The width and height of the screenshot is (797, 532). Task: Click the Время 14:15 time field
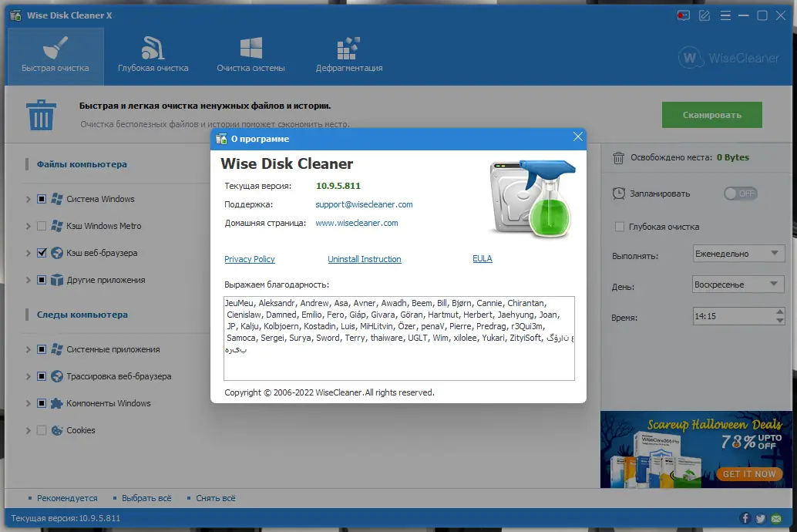(734, 316)
